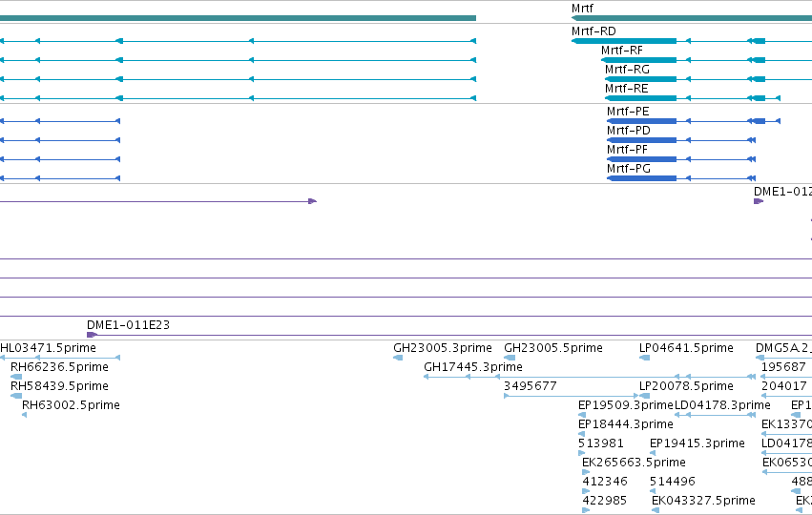Select the RH66236.5prime EST label
The width and height of the screenshot is (812, 515).
click(x=59, y=367)
